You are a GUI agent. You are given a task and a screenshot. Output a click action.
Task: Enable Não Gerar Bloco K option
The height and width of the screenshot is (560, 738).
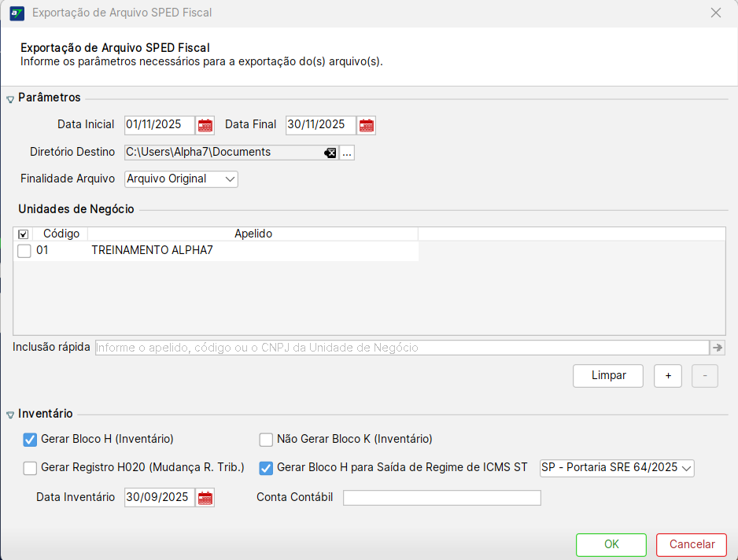pyautogui.click(x=266, y=440)
